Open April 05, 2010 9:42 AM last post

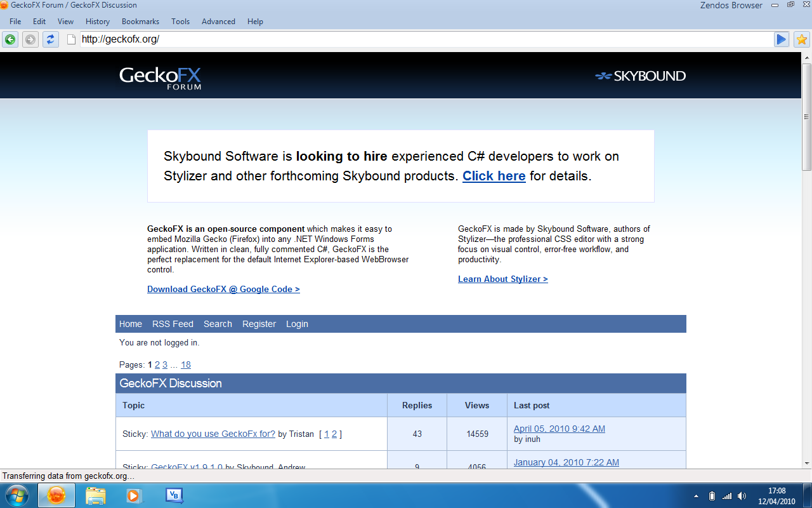click(x=560, y=429)
